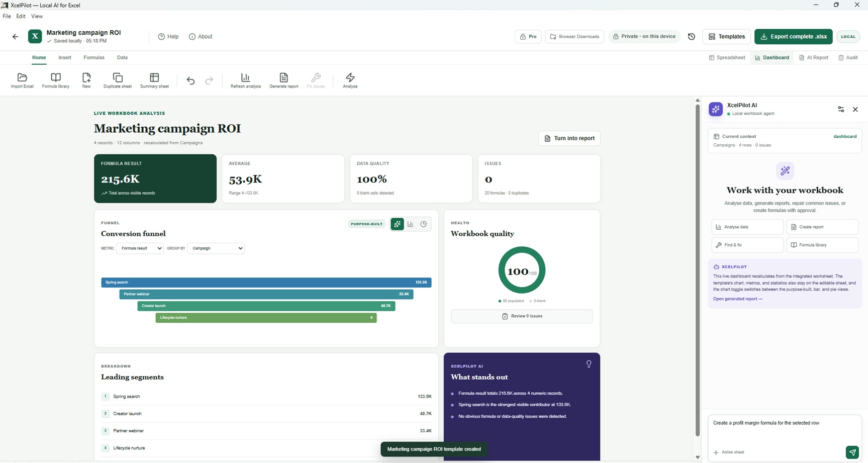Close the XcelPilot AI panel
Image resolution: width=868 pixels, height=463 pixels.
(855, 109)
